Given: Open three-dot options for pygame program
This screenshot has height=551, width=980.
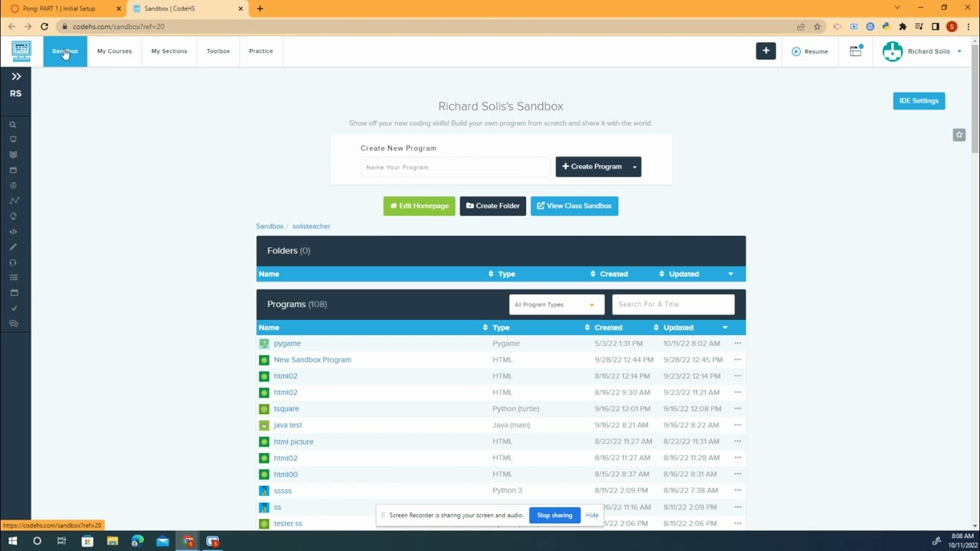Looking at the screenshot, I should pyautogui.click(x=737, y=344).
